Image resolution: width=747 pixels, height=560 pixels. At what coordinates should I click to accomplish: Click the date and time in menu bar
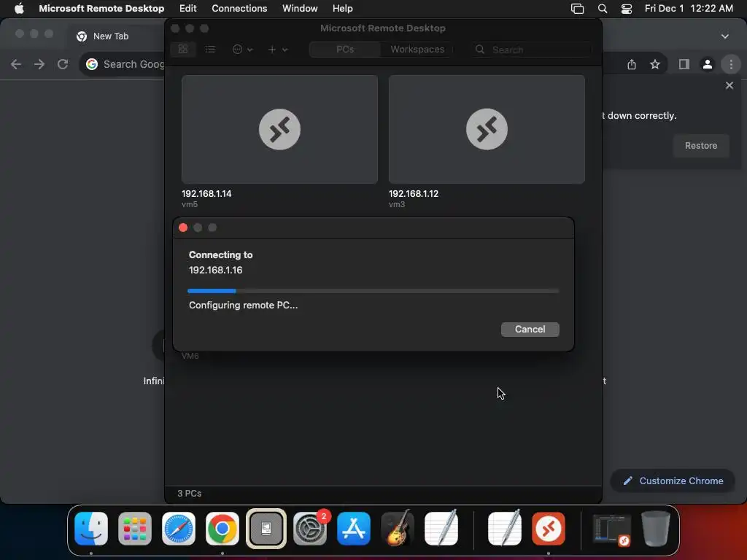(689, 8)
